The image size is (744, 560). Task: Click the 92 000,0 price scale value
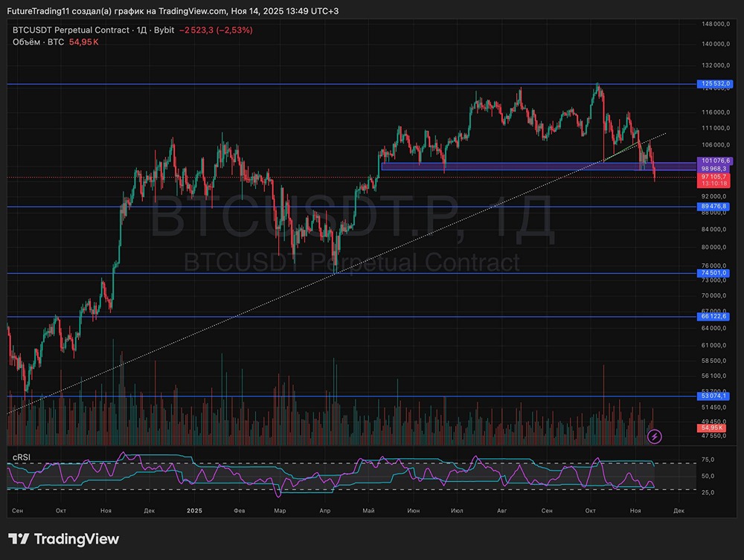[x=714, y=196]
